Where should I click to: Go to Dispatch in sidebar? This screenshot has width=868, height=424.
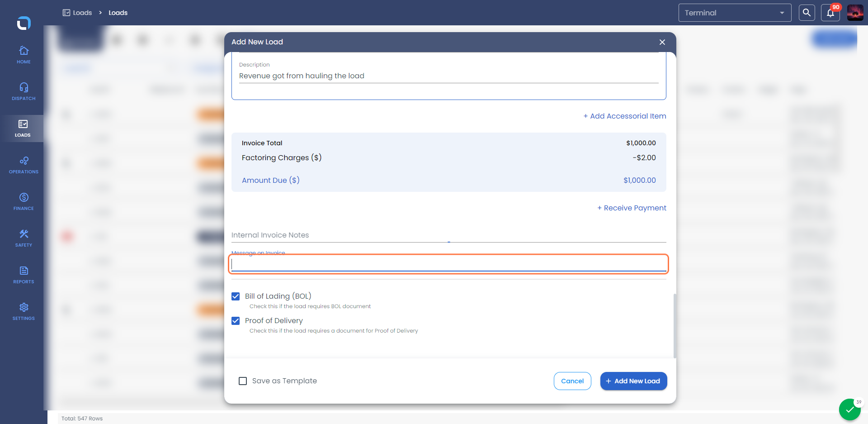24,91
